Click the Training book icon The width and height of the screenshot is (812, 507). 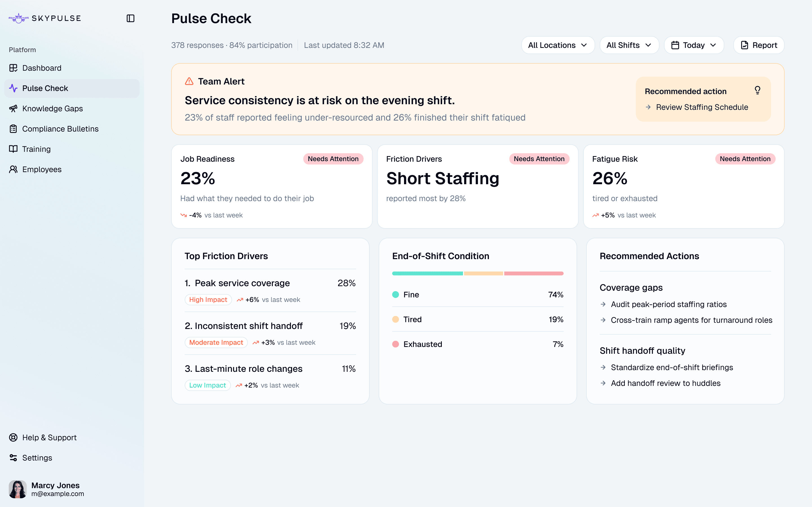[14, 149]
